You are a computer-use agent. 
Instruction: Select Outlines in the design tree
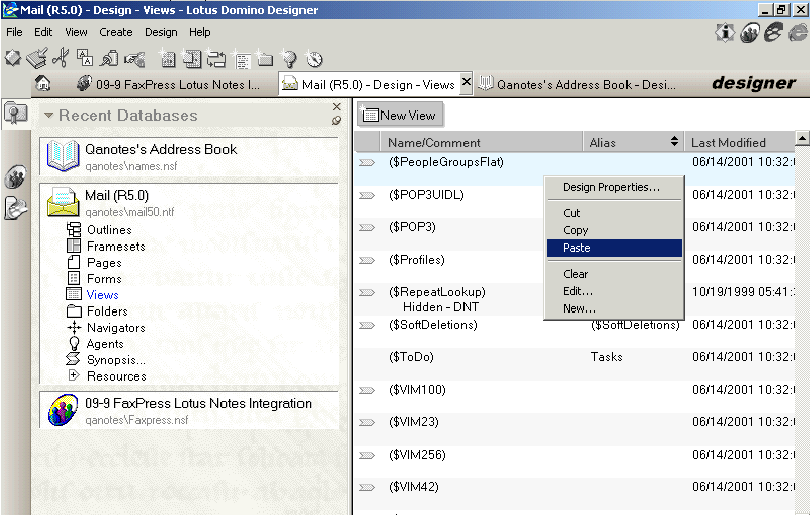click(x=109, y=229)
